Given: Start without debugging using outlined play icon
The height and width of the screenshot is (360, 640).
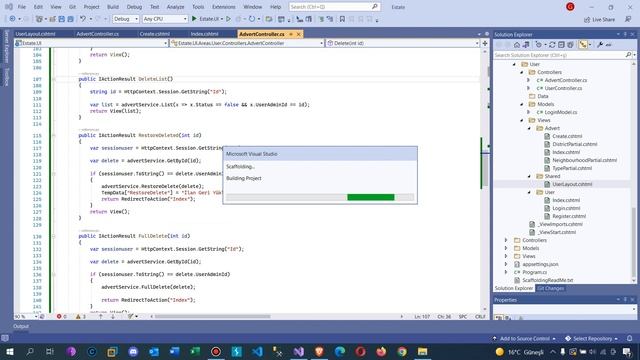Looking at the screenshot, I should click(x=229, y=19).
